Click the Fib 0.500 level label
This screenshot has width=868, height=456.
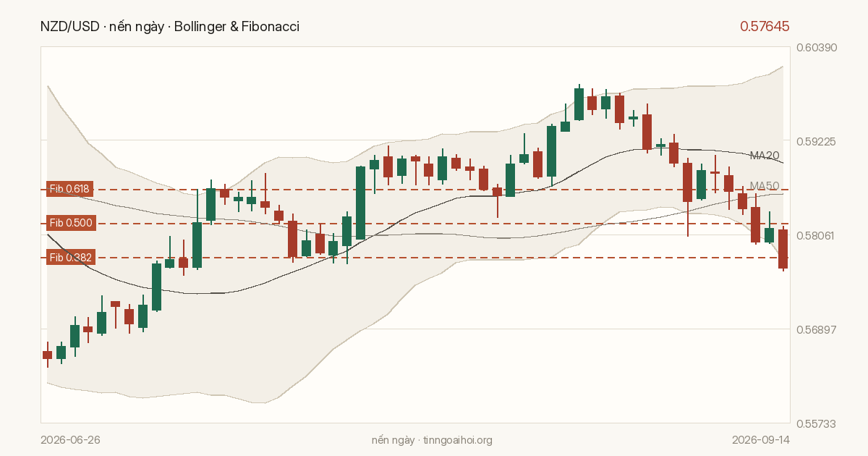click(x=70, y=223)
